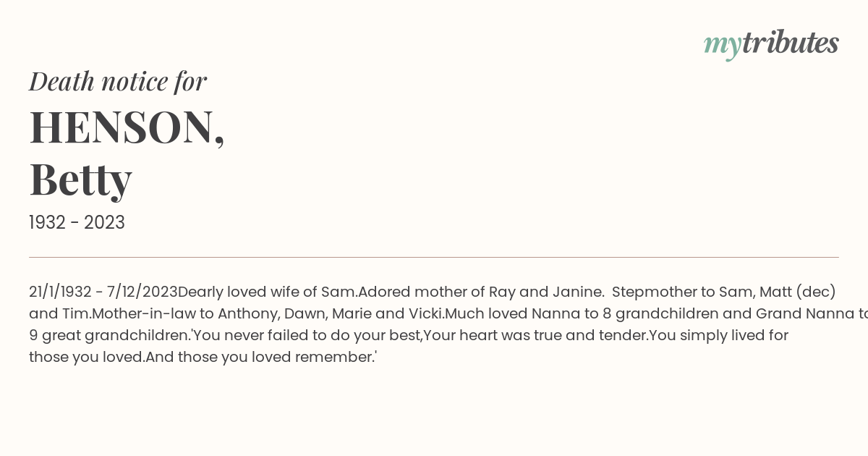Click 'Grand Nanna to' text at line end

812,313
